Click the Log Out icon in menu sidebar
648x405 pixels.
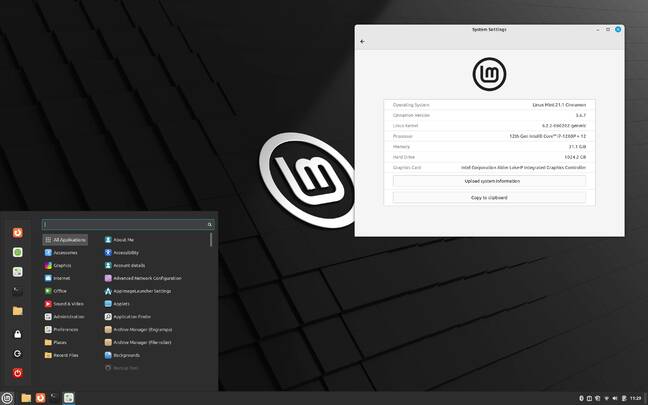point(17,353)
